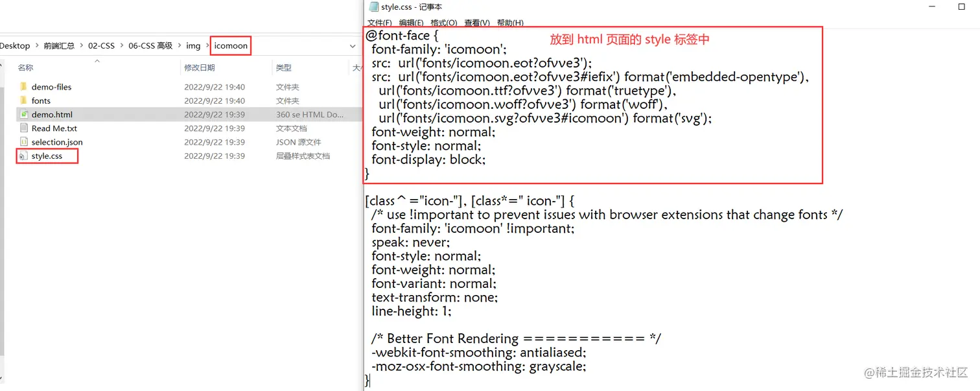Click the Notepad title bar icon
Screen dimensions: 980x391
[x=373, y=6]
